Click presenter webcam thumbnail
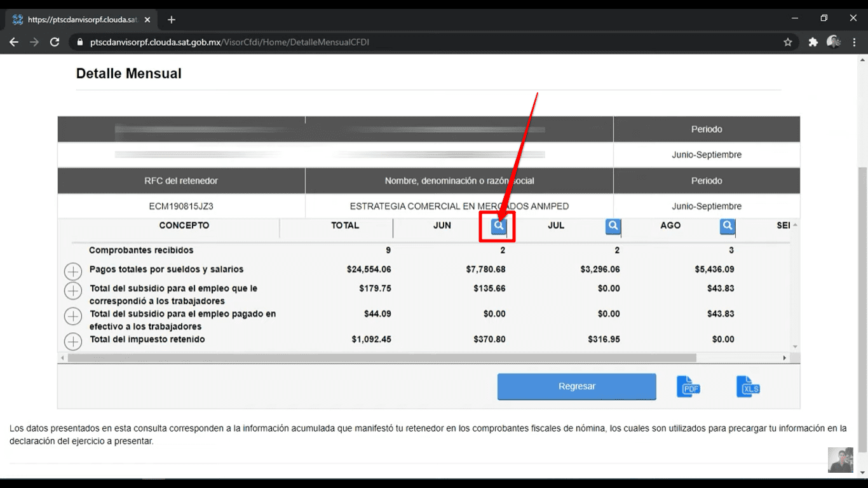 click(841, 460)
